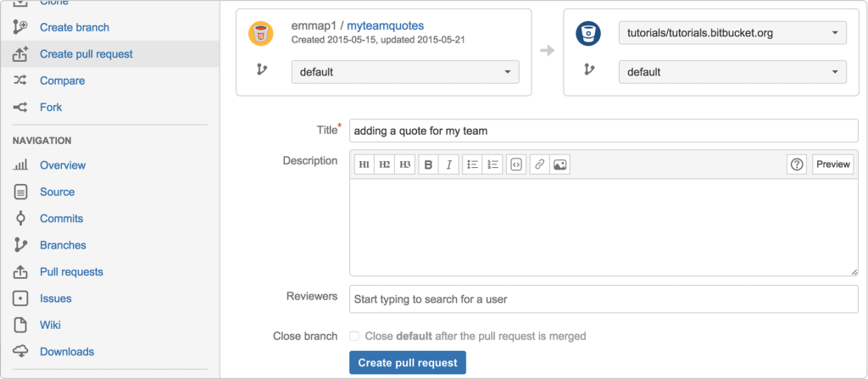Click the Create pull request button
Screen dimensions: 868x379
click(x=408, y=363)
